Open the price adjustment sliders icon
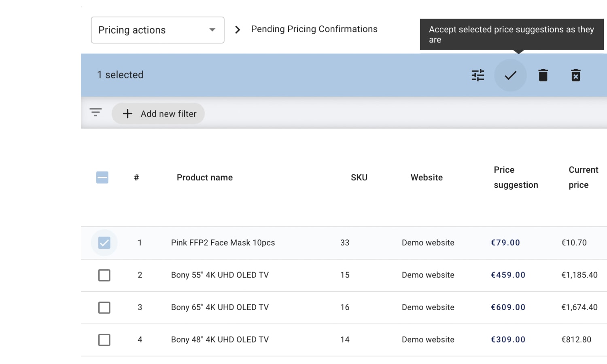This screenshot has height=364, width=607. pyautogui.click(x=478, y=75)
